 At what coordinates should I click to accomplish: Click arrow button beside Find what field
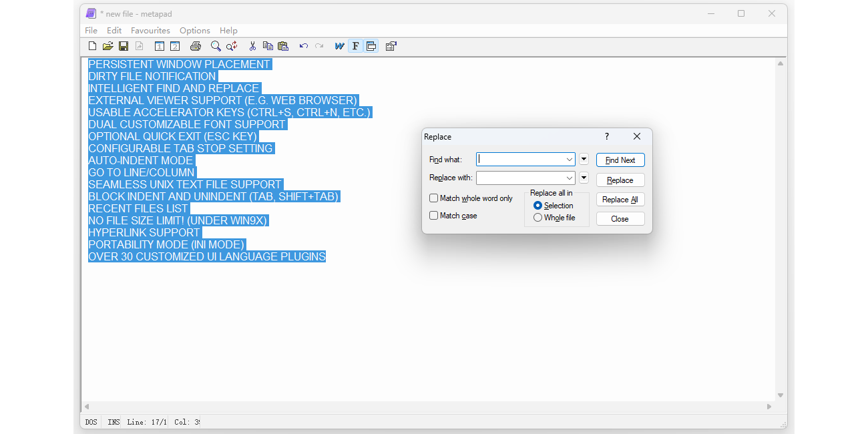[x=584, y=160]
